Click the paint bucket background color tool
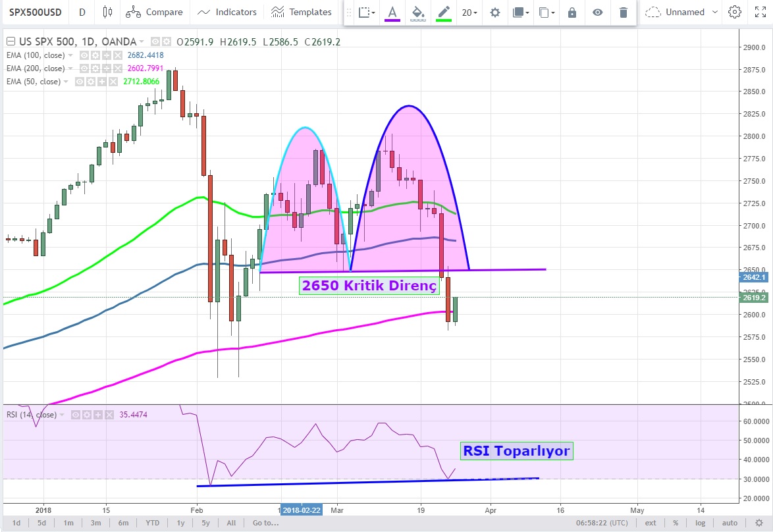The image size is (773, 532). 417,12
